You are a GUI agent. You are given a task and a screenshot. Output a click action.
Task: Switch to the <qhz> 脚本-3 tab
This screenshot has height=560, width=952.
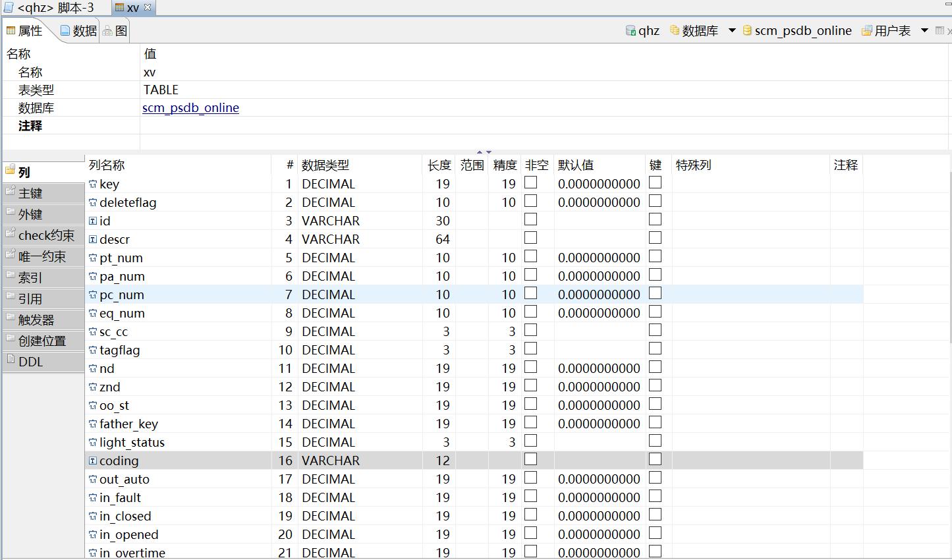49,8
